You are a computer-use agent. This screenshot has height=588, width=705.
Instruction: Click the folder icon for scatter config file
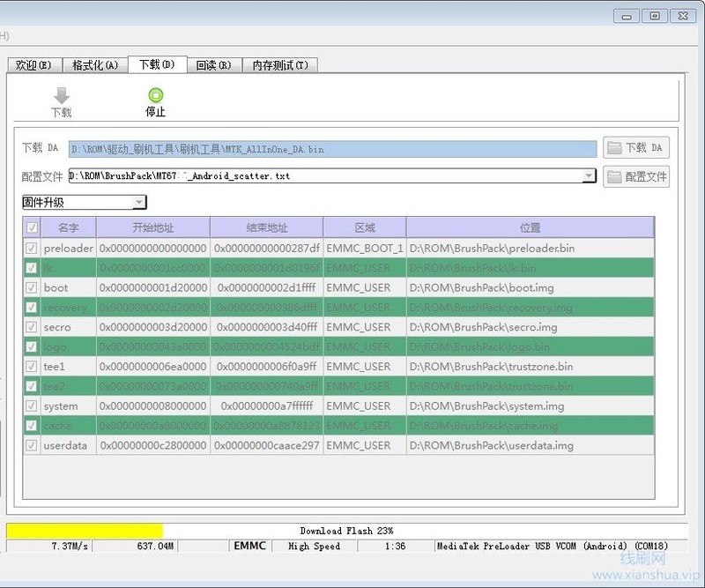coord(615,176)
